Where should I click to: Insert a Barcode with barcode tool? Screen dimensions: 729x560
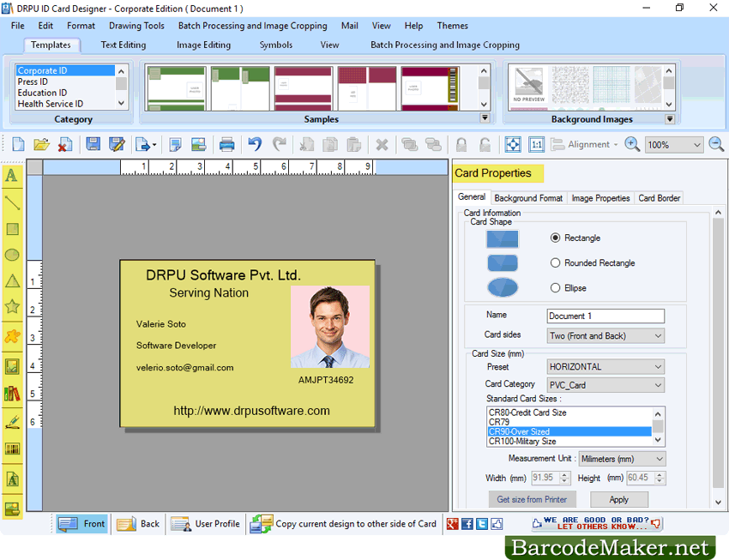(x=12, y=449)
